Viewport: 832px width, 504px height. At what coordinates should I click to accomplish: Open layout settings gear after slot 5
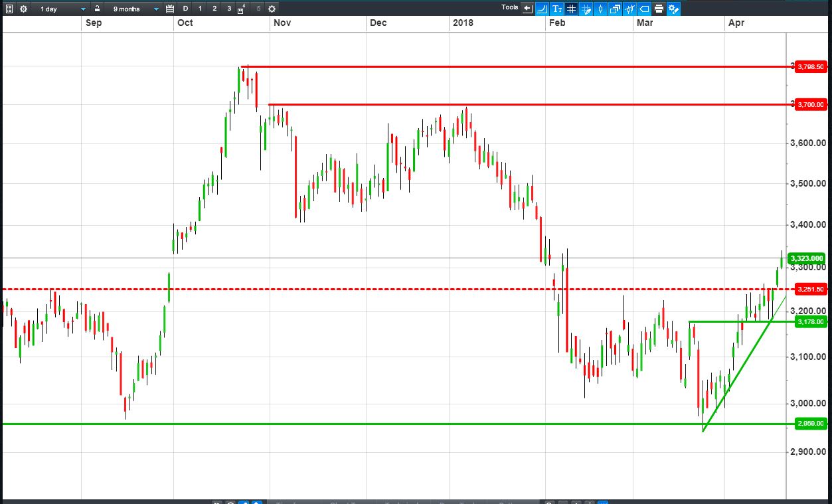click(x=272, y=9)
